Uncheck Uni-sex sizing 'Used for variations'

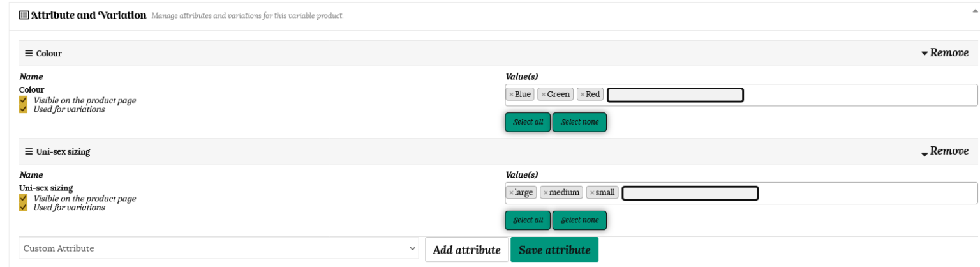point(24,208)
